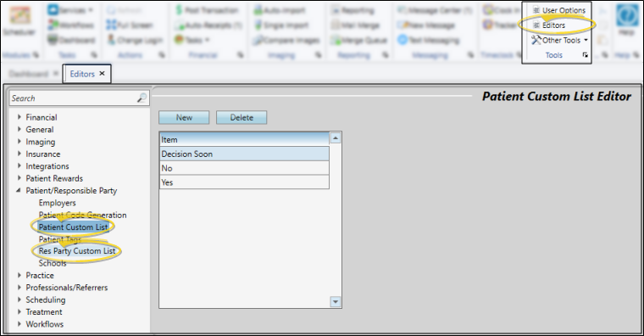
Task: Click the Help icon in the ribbon
Action: [627, 20]
